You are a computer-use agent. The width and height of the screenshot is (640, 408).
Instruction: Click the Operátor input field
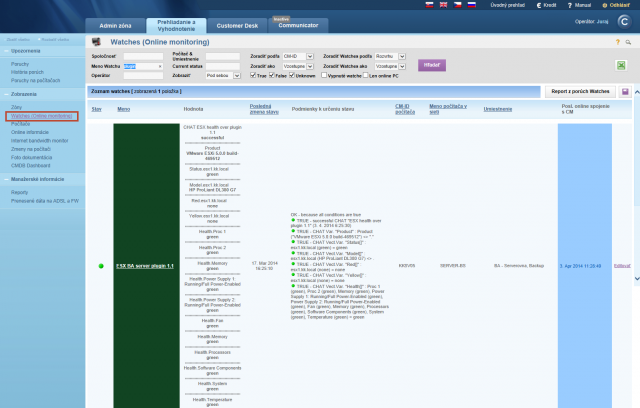[143, 75]
